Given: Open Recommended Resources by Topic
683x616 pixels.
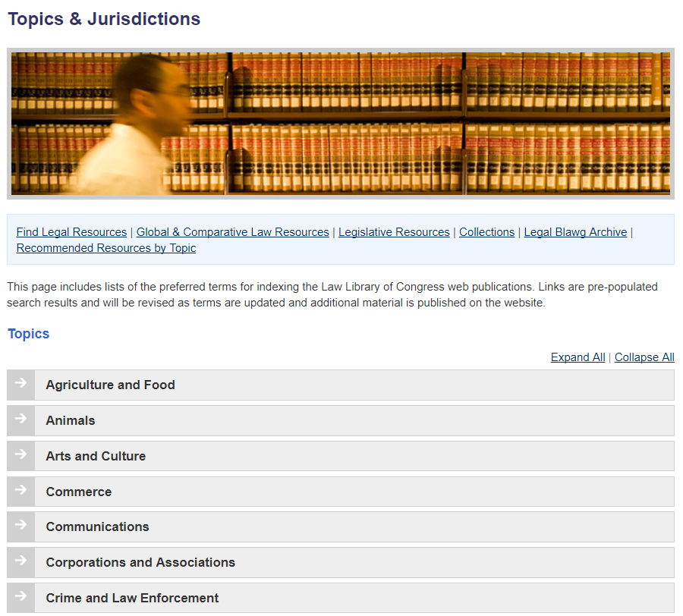Looking at the screenshot, I should point(105,248).
